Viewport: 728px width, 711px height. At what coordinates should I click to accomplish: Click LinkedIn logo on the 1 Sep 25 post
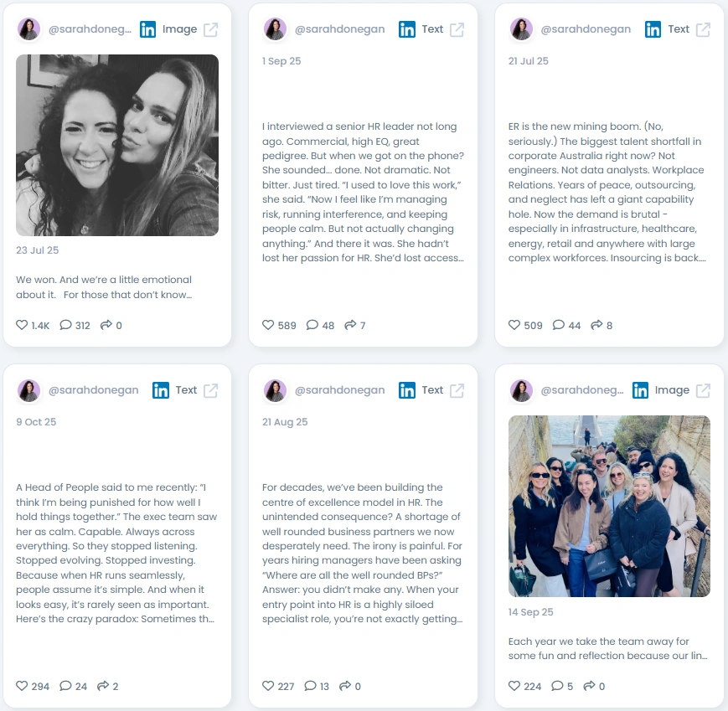click(406, 29)
